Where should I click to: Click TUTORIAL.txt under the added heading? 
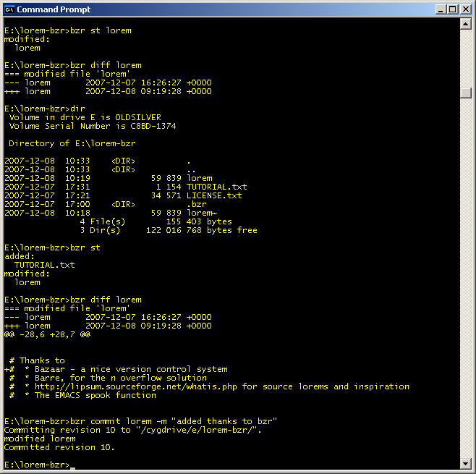(44, 265)
